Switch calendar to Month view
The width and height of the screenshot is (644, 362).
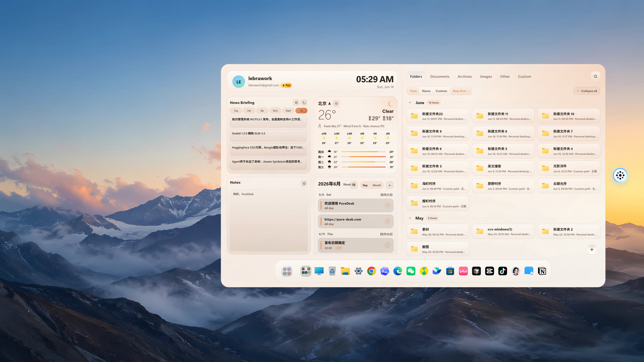click(377, 185)
